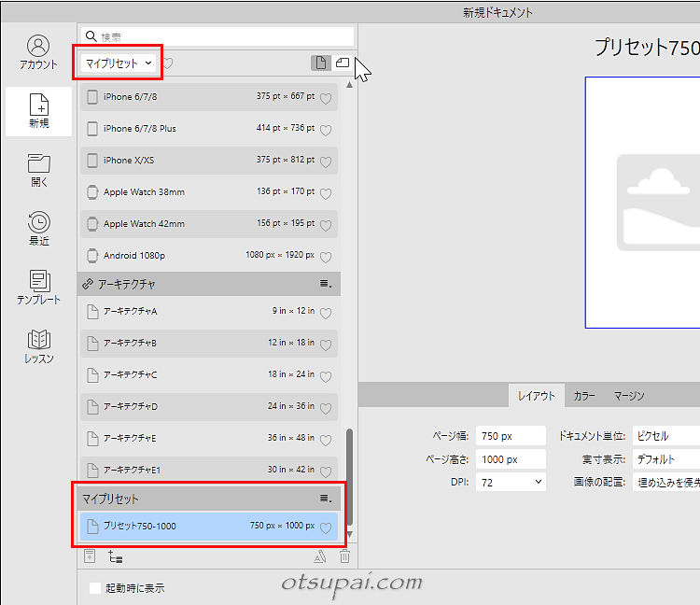Switch to the マージン tab
The height and width of the screenshot is (605, 700).
[x=628, y=396]
